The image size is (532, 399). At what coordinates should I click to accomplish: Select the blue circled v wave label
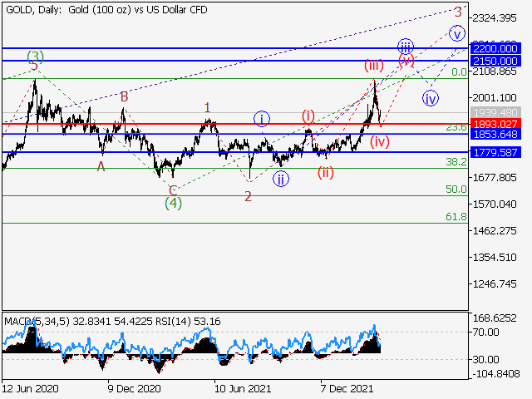(x=457, y=33)
